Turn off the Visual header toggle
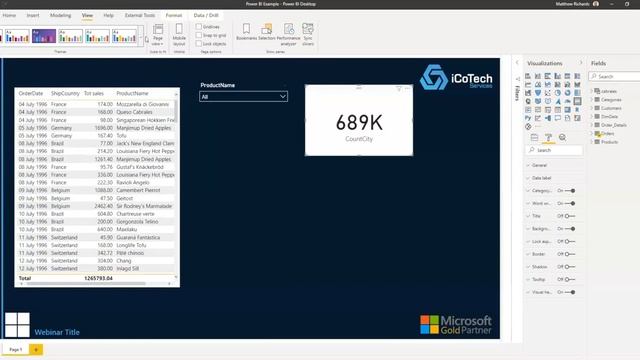The image size is (640, 360). (570, 292)
